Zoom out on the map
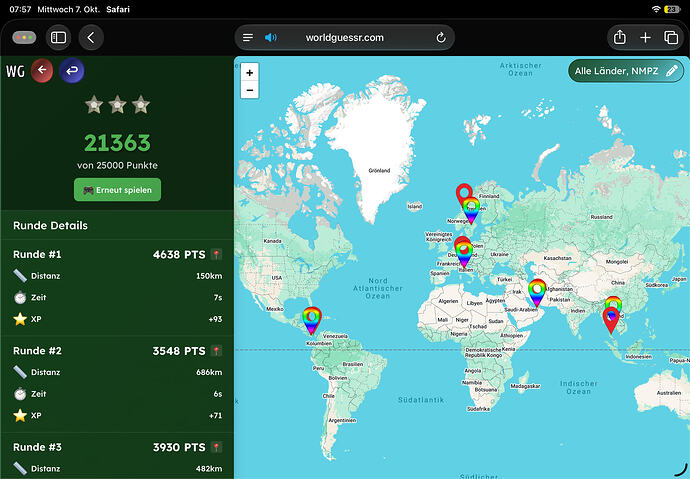The height and width of the screenshot is (479, 690). [250, 90]
